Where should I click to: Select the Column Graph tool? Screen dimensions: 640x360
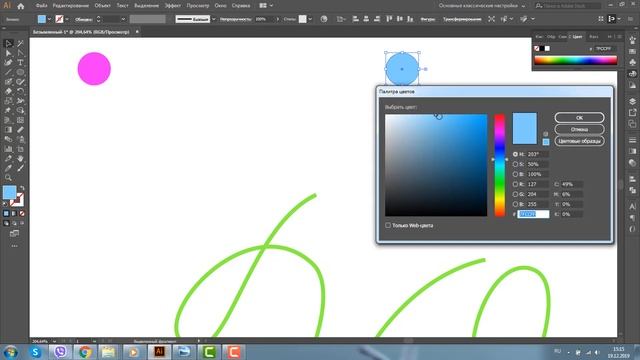[8, 149]
